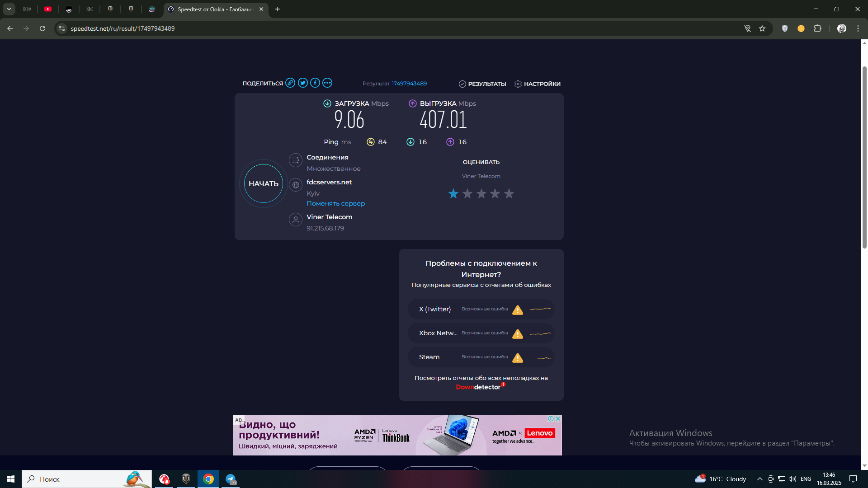Open more sharing options (three dots icon)
The width and height of the screenshot is (868, 488).
point(327,83)
